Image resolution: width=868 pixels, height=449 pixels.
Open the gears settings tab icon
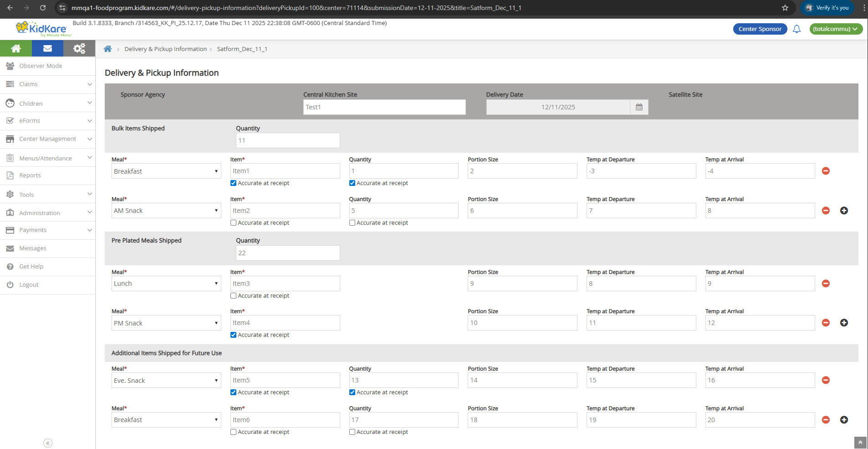(79, 48)
